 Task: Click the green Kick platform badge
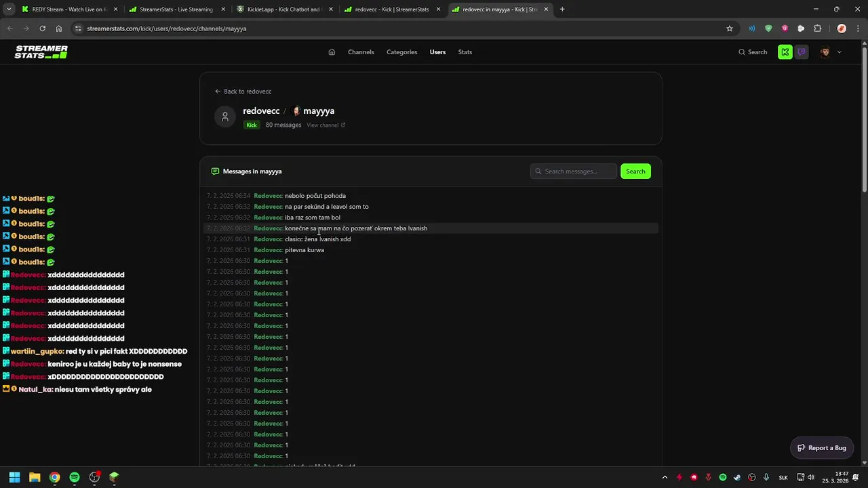[252, 125]
